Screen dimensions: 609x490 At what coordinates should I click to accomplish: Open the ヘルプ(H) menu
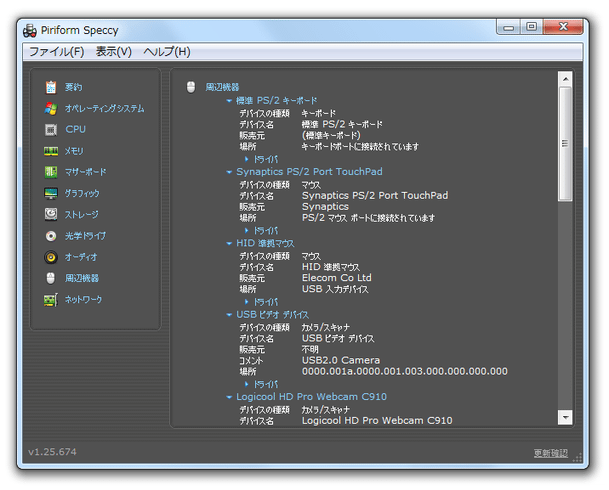coord(167,52)
